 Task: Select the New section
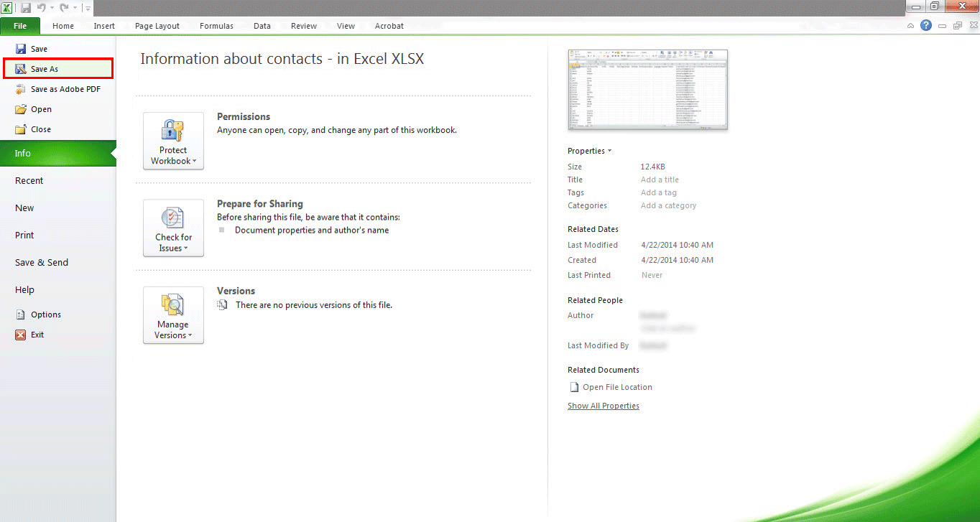pos(58,208)
